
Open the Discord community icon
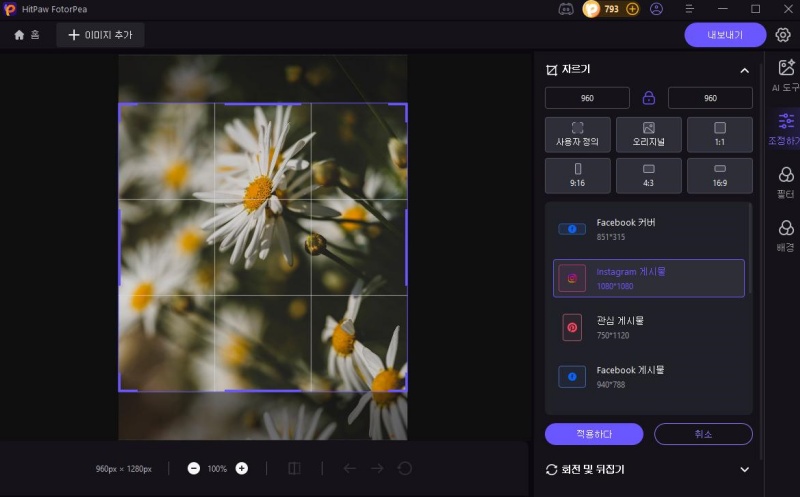(566, 9)
